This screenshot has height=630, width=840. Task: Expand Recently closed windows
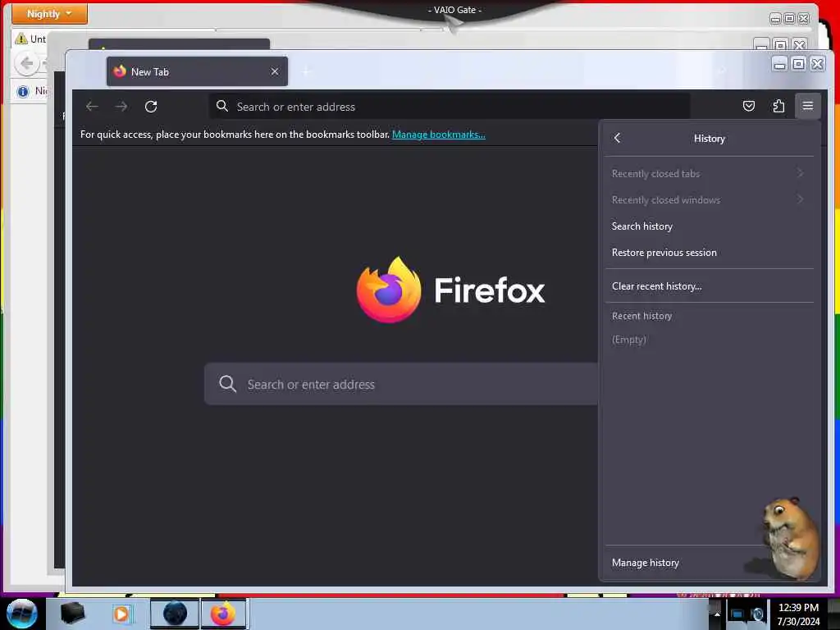[x=709, y=200]
